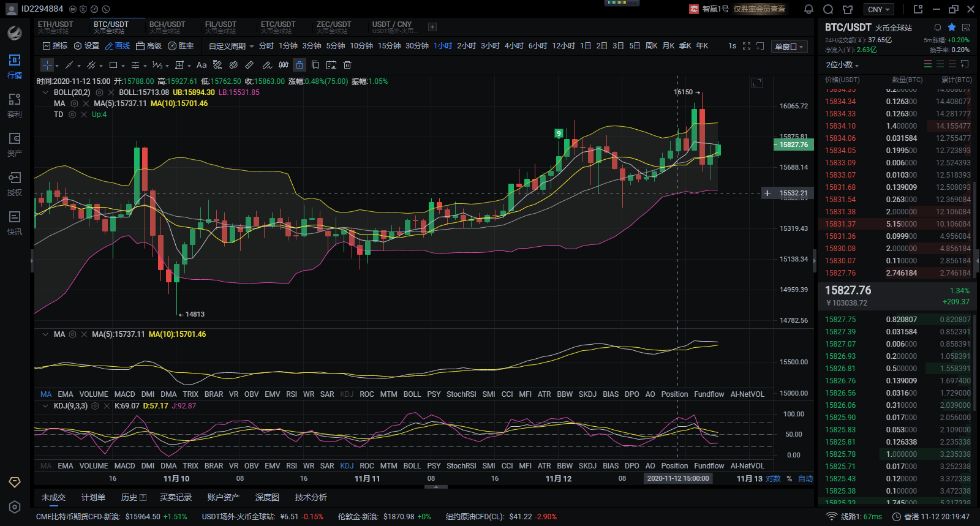The width and height of the screenshot is (980, 526).
Task: Select the Aa text annotation tool
Action: (202, 65)
